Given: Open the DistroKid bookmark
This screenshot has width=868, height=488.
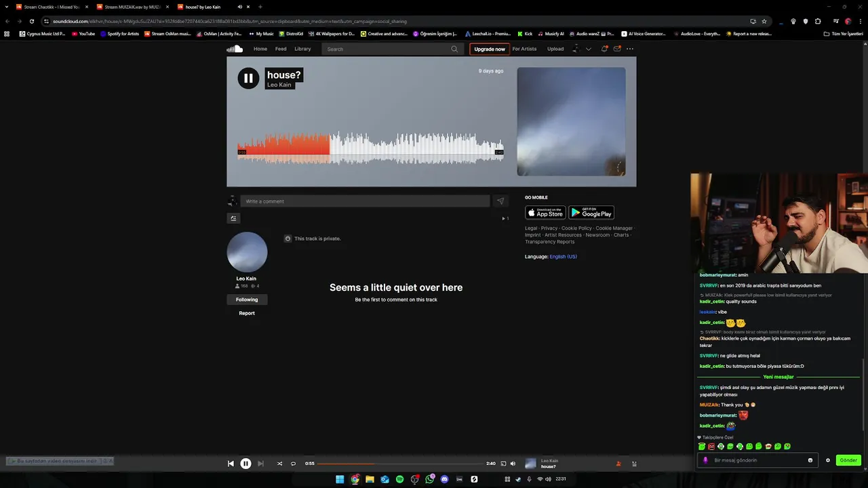Looking at the screenshot, I should [x=291, y=33].
